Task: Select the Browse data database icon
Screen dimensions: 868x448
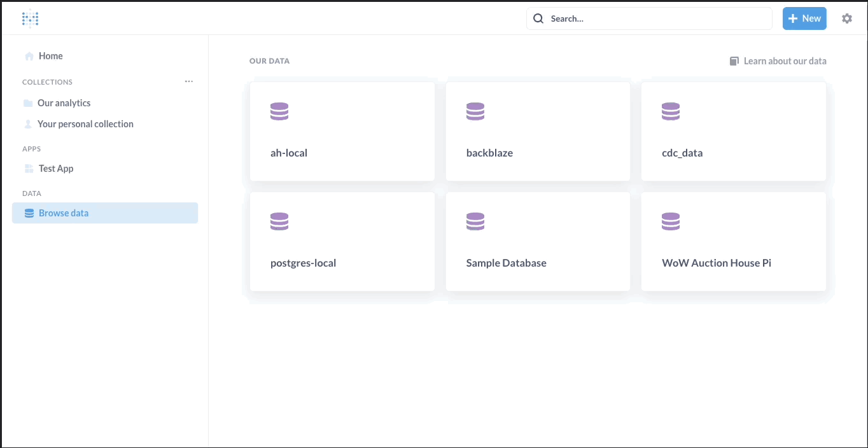Action: pos(29,213)
